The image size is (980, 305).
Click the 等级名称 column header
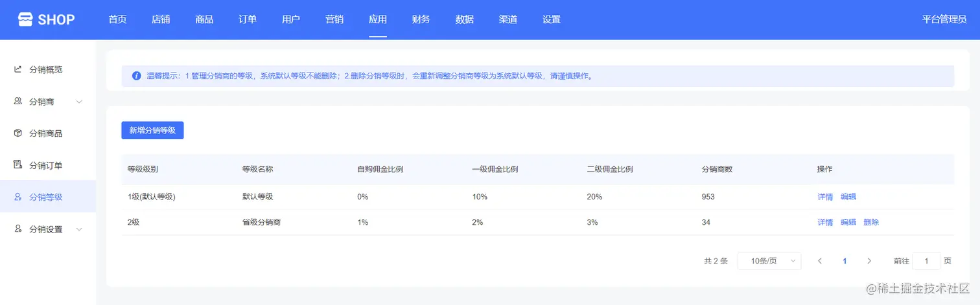coord(258,170)
